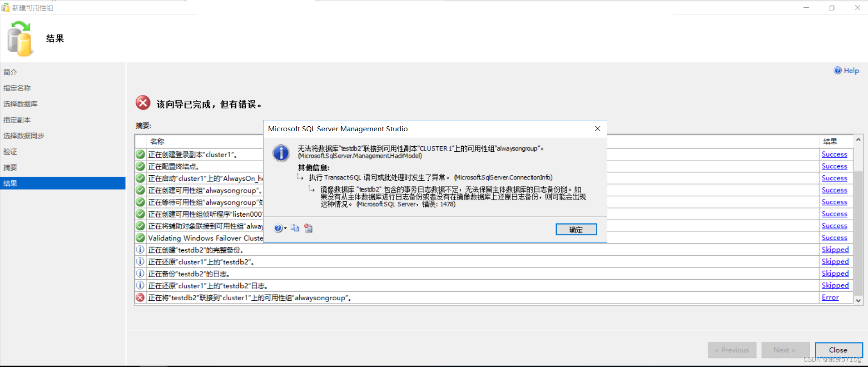This screenshot has width=868, height=367.
Task: Click the disabled Next button
Action: click(785, 350)
